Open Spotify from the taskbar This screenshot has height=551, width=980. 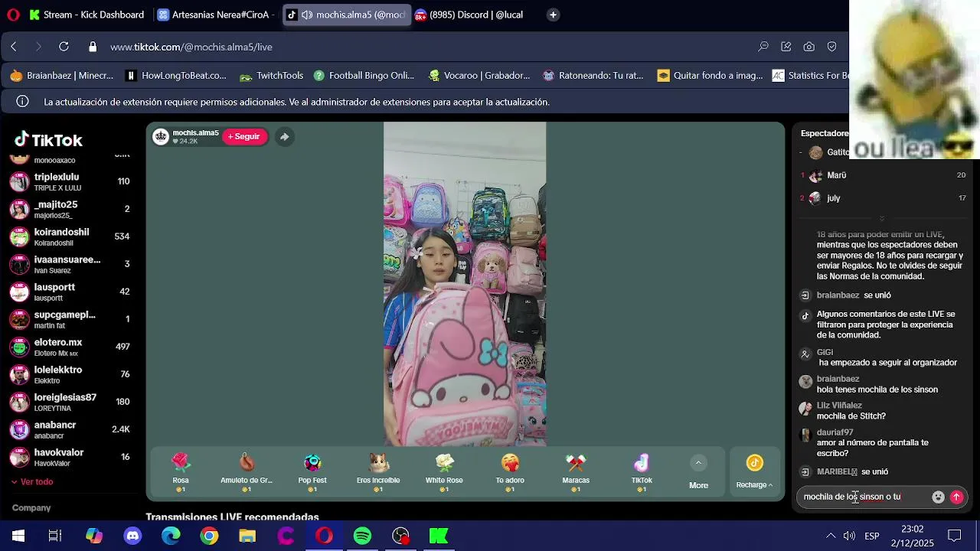(x=362, y=536)
